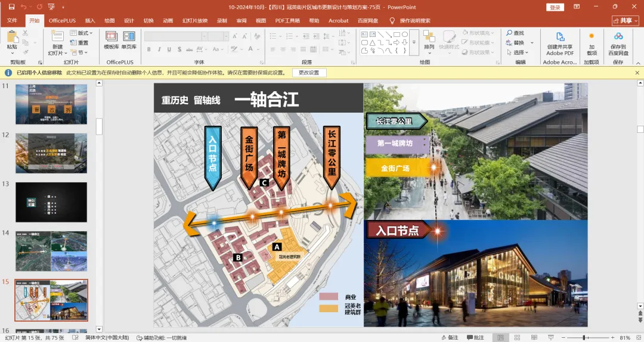The image size is (644, 342).
Task: Click 保存到百度网盘 cloud save icon
Action: 618,36
